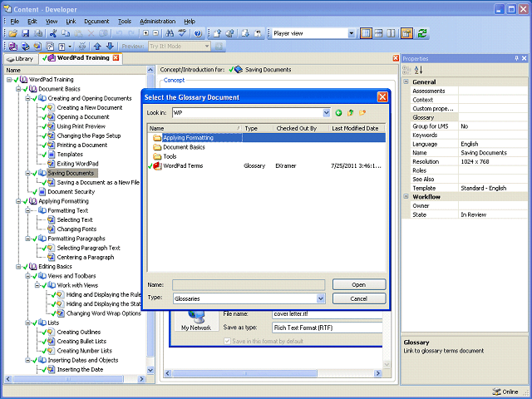This screenshot has height=399, width=532.
Task: Click the Back green arrow in dialog
Action: [x=338, y=113]
